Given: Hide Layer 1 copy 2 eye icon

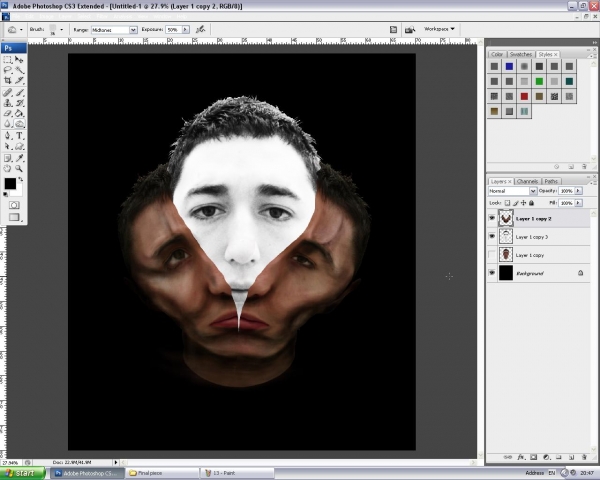Looking at the screenshot, I should point(492,218).
